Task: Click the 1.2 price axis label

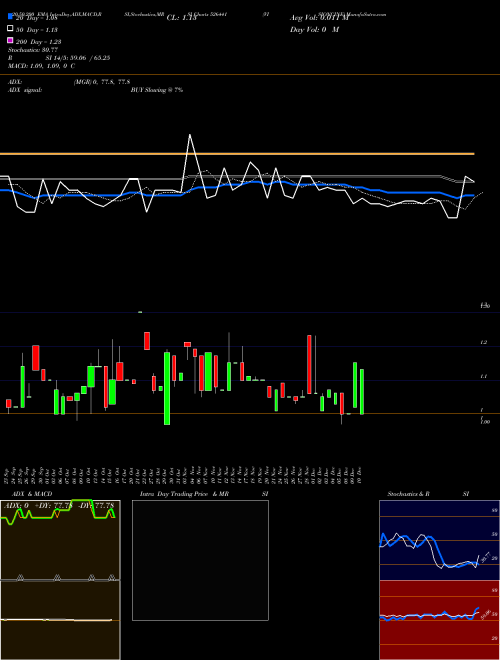Action: click(x=484, y=343)
